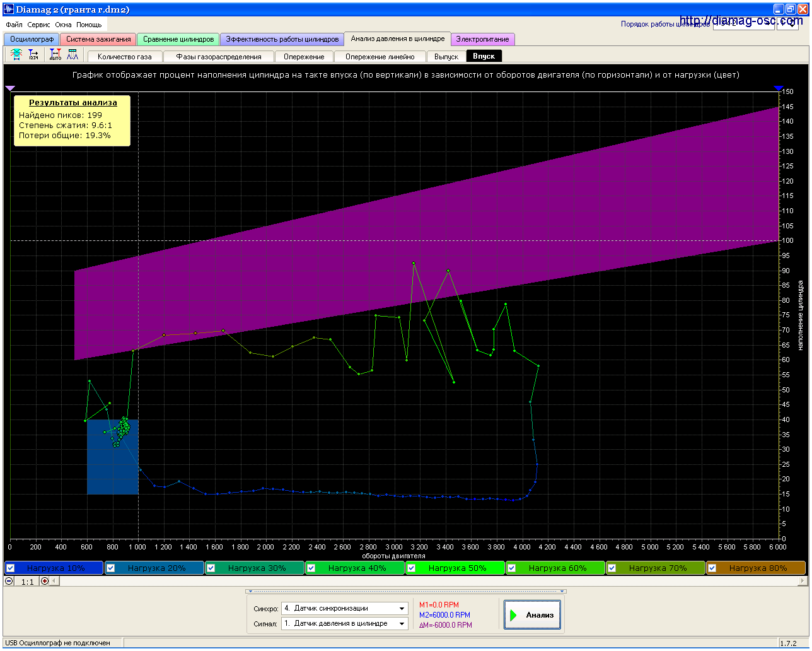Image resolution: width=812 pixels, height=651 pixels.
Task: Toggle the Нагрузка 80% checkbox
Action: point(712,568)
